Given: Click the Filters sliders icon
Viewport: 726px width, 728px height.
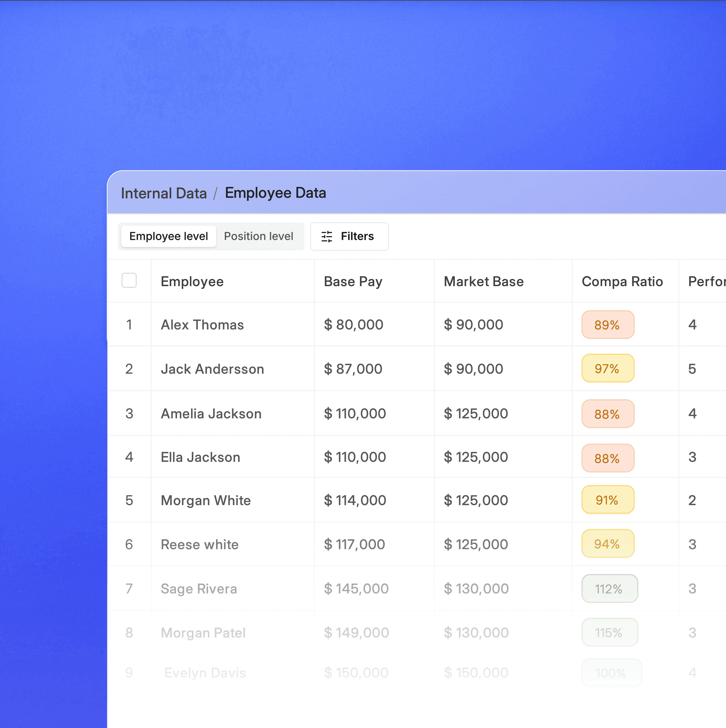Looking at the screenshot, I should [327, 237].
